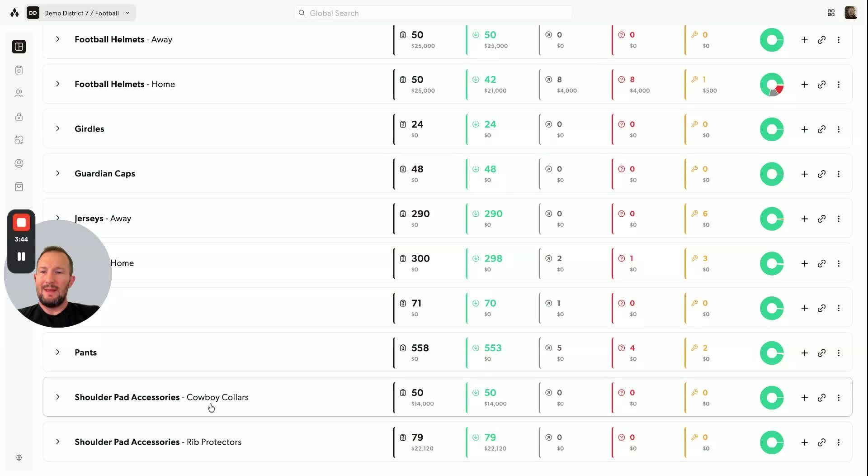The image size is (868, 476).
Task: Open the lock icon in sidebar
Action: pos(19,117)
